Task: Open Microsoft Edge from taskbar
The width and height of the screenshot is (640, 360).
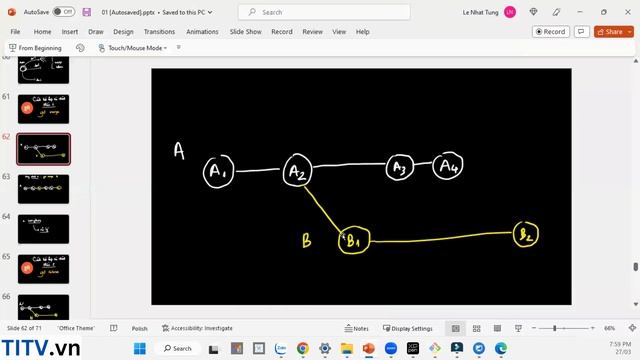Action: (501, 349)
